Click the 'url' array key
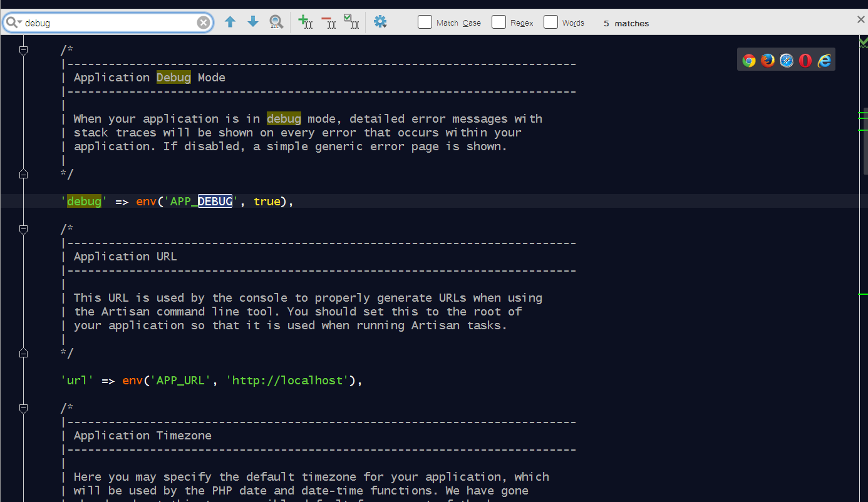 pyautogui.click(x=77, y=381)
